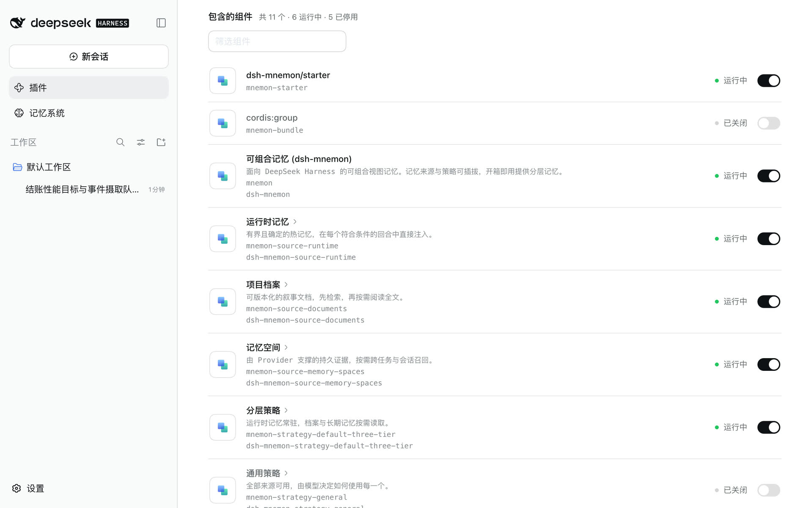The width and height of the screenshot is (812, 508).
Task: Click the 运行中 status of 分层策略
Action: tap(731, 427)
